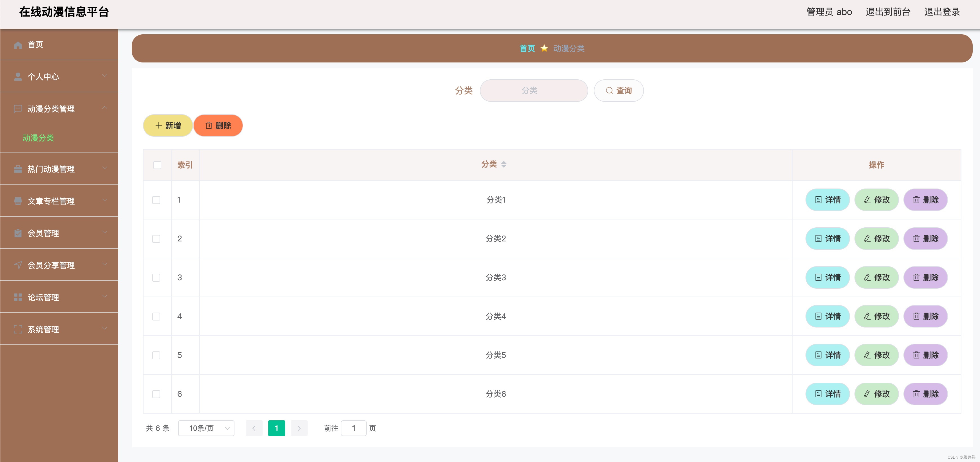980x462 pixels.
Task: Click the paper plane icon beside 会员分享管理
Action: coord(18,265)
